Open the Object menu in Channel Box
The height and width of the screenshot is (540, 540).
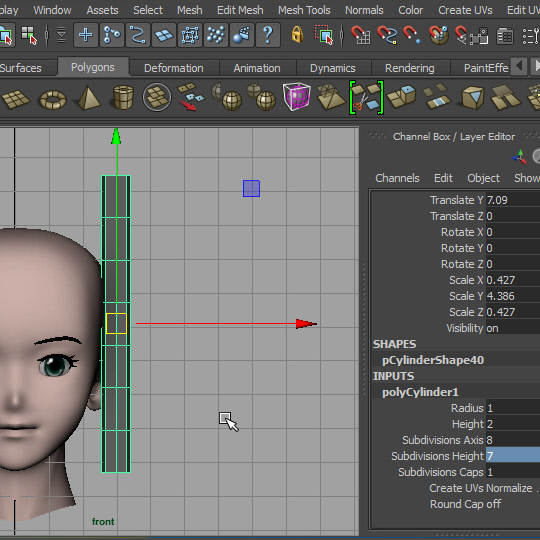point(483,178)
